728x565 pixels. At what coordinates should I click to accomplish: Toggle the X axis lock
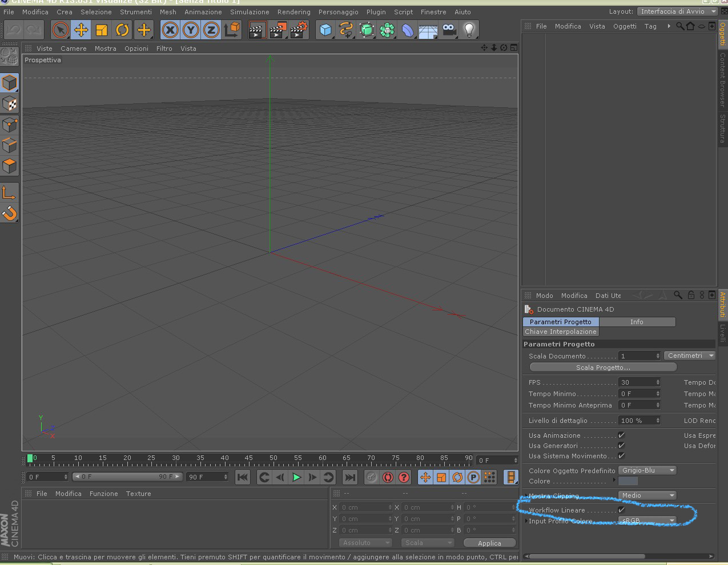coord(170,30)
